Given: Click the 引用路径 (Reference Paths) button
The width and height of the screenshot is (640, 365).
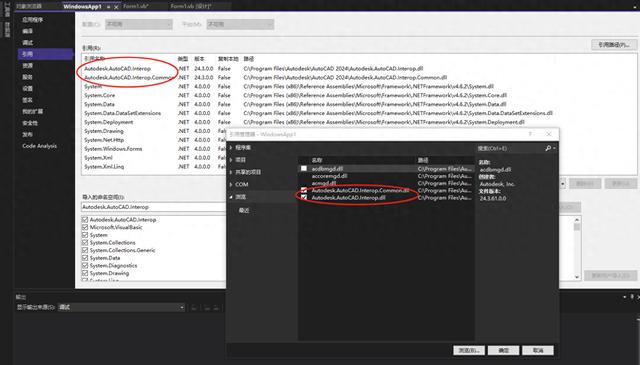Looking at the screenshot, I should (x=614, y=45).
